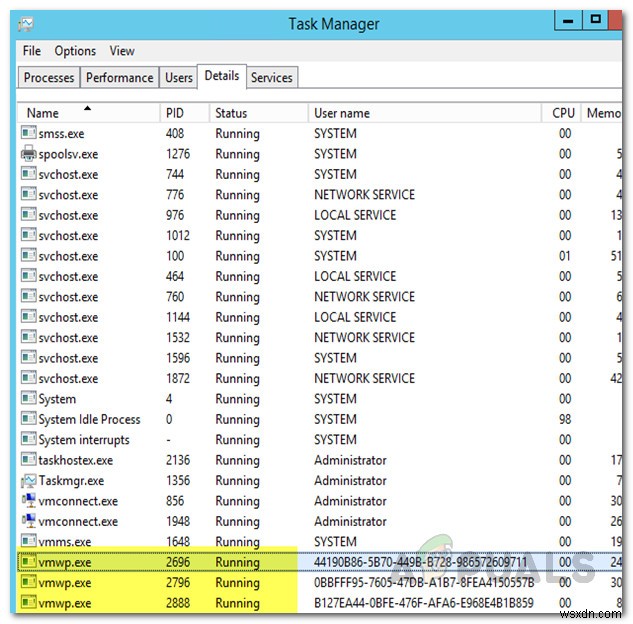The width and height of the screenshot is (633, 624).
Task: Select the taskhostex.exe process name
Action: [x=75, y=460]
